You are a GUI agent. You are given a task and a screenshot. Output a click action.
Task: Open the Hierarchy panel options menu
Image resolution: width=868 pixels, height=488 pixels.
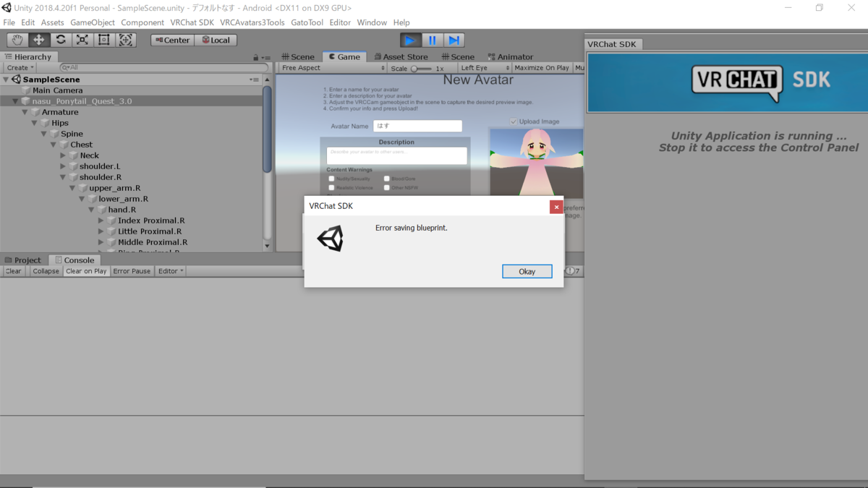[x=265, y=57]
